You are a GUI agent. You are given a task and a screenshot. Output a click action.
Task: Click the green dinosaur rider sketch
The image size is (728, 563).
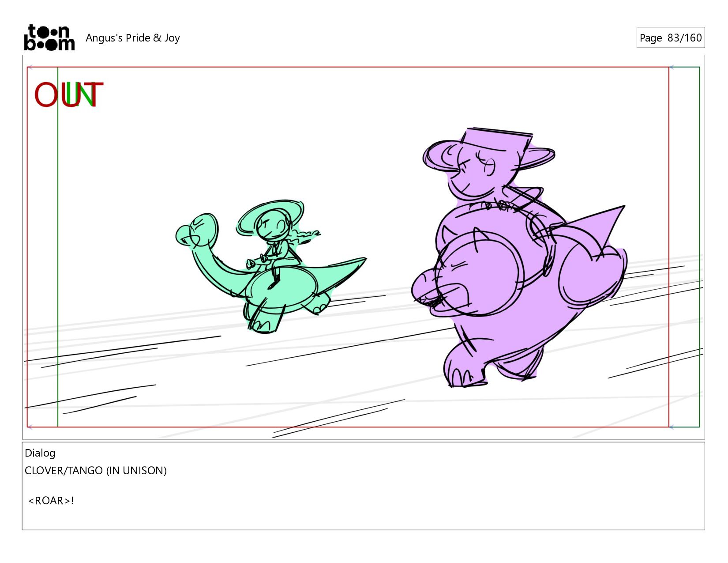pos(270,267)
